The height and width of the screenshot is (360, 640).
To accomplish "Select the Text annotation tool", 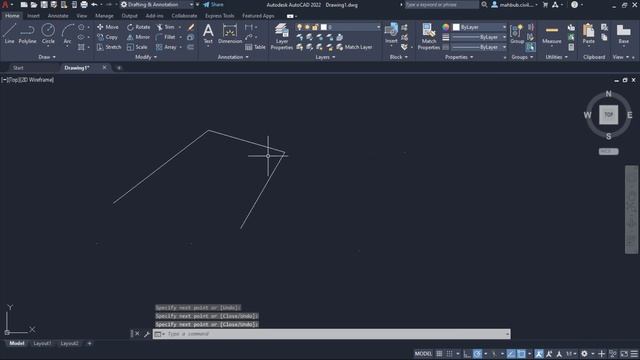I will (208, 33).
